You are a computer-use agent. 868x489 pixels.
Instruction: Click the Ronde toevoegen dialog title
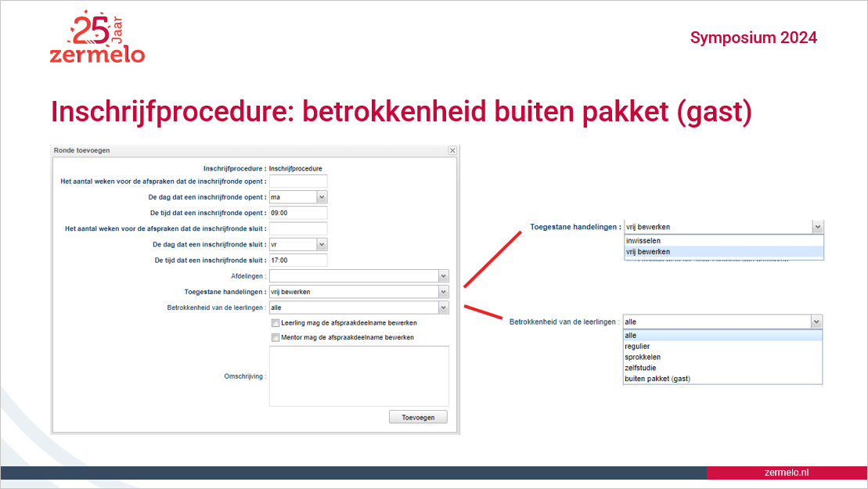pyautogui.click(x=82, y=150)
